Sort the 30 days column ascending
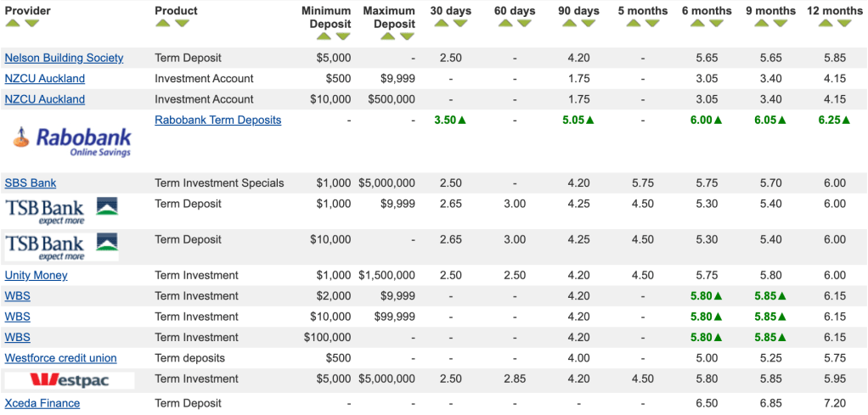 pos(442,24)
